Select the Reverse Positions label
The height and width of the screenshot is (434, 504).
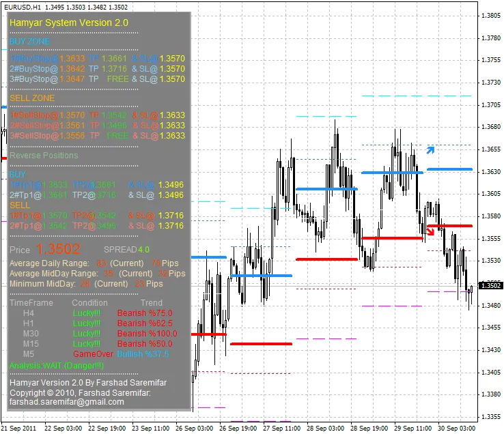pyautogui.click(x=44, y=156)
